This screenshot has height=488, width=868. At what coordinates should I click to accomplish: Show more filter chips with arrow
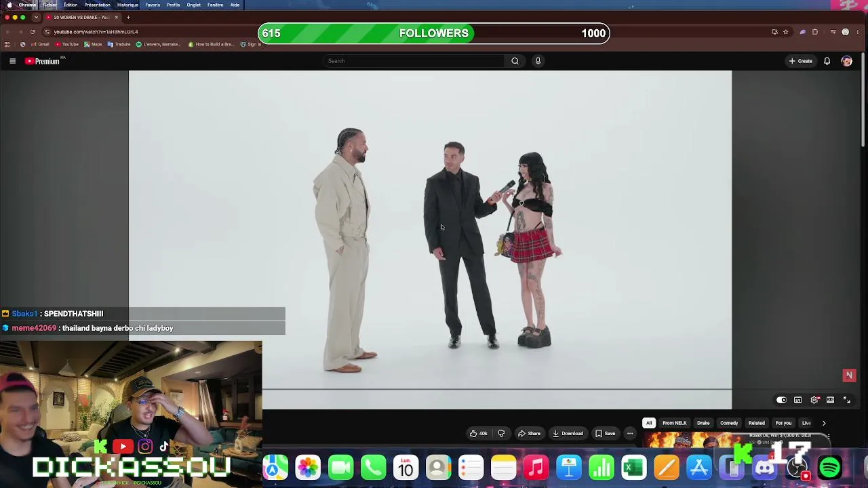point(824,423)
